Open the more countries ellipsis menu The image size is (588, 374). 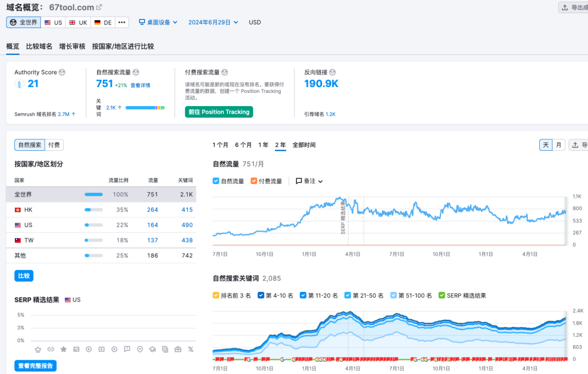(122, 22)
